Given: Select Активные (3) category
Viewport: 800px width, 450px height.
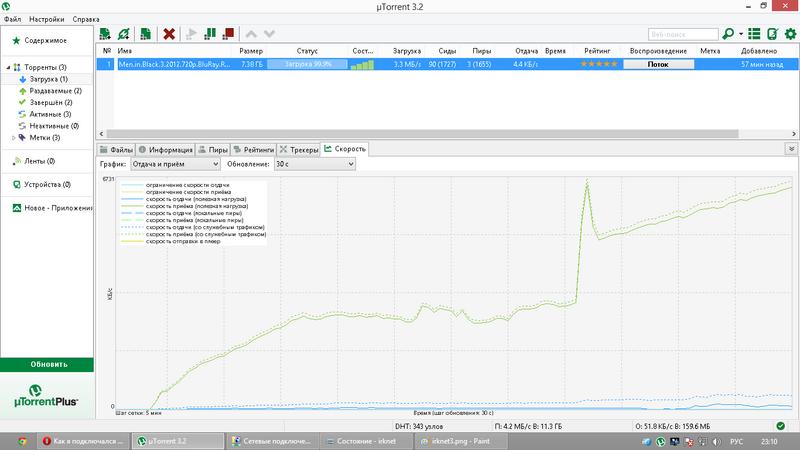Looking at the screenshot, I should (50, 114).
